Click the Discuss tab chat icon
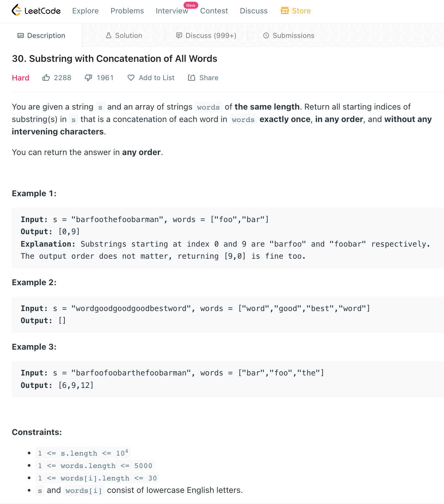Image resolution: width=444 pixels, height=504 pixels. [179, 35]
